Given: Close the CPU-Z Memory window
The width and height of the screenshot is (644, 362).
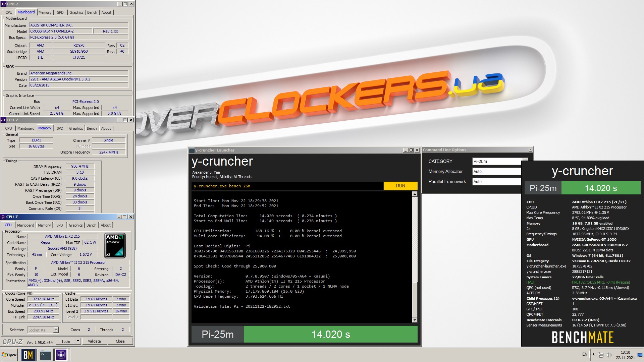Looking at the screenshot, I should point(131,120).
